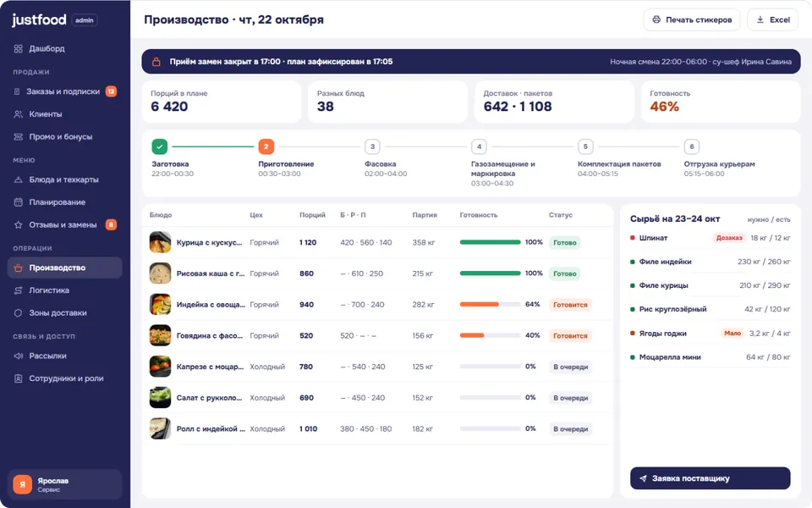Click the Готовность 46% card
Screen dimensions: 812x508
tap(721, 102)
